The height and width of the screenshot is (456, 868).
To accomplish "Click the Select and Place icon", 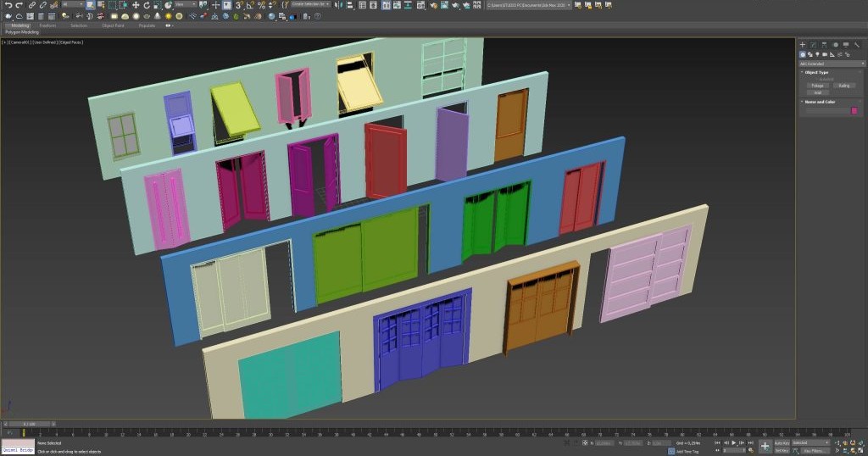I will (x=168, y=5).
